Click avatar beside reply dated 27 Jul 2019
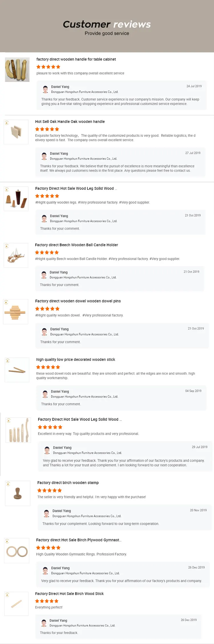 pos(44,156)
